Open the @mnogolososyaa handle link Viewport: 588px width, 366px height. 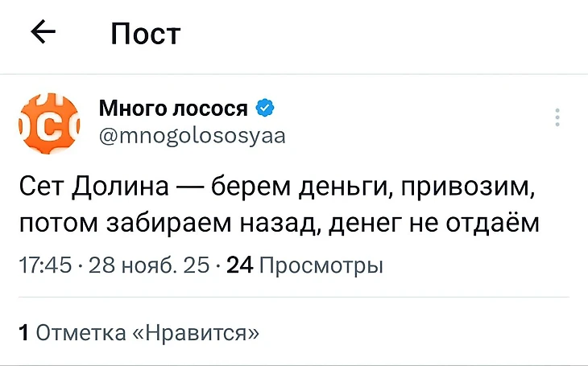click(192, 134)
